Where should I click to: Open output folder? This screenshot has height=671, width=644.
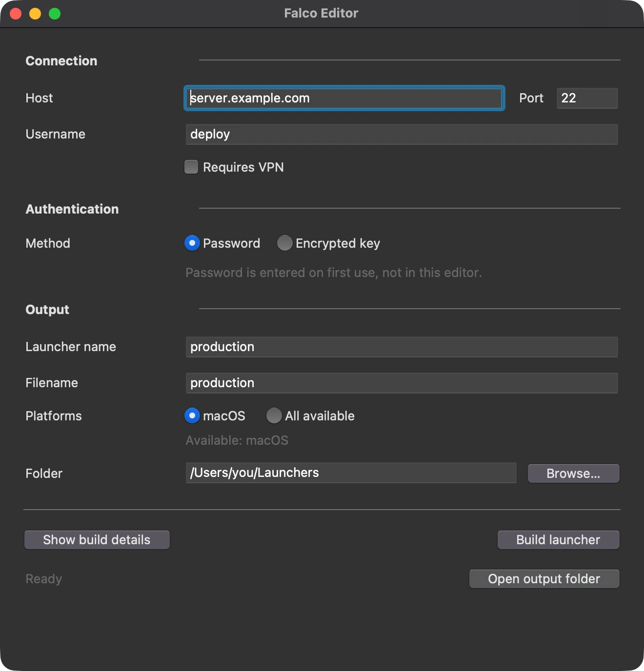point(544,579)
